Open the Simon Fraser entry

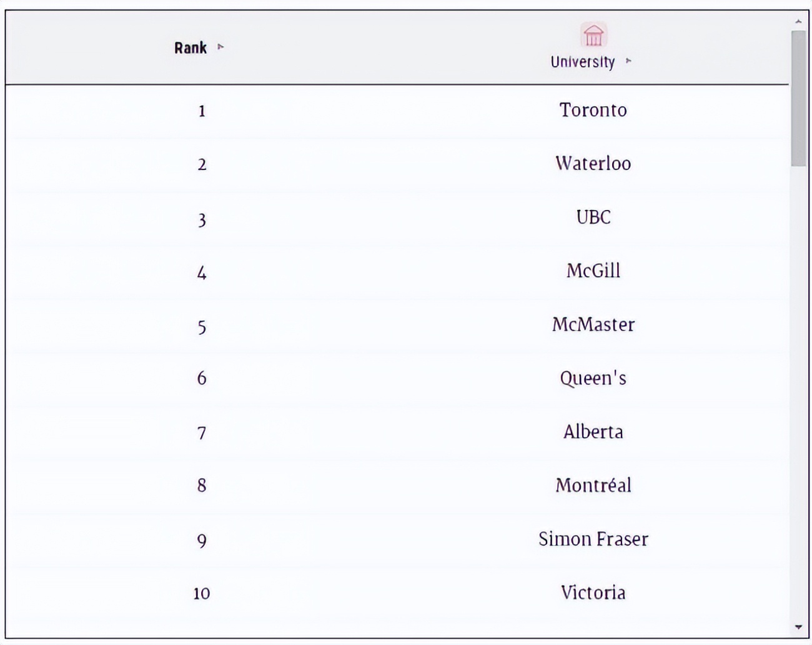593,539
